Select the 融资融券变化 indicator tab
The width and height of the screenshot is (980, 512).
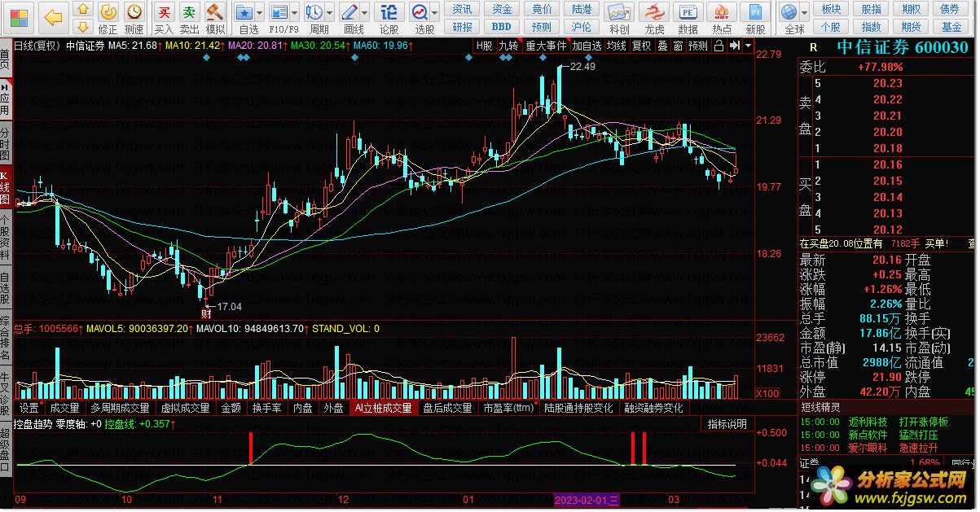point(654,408)
